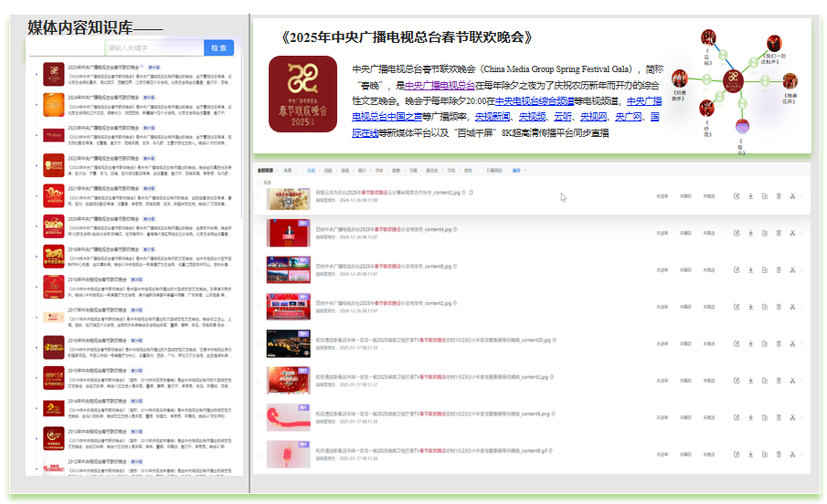Focus the 请输入关键字 keyword search field
The image size is (827, 504).
click(154, 48)
